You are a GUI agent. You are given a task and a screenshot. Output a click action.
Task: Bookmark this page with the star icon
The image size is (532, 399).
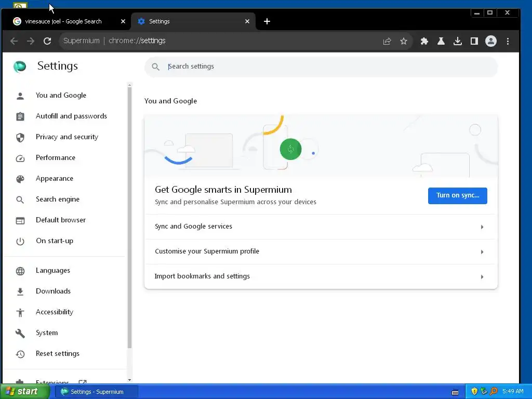coord(403,41)
